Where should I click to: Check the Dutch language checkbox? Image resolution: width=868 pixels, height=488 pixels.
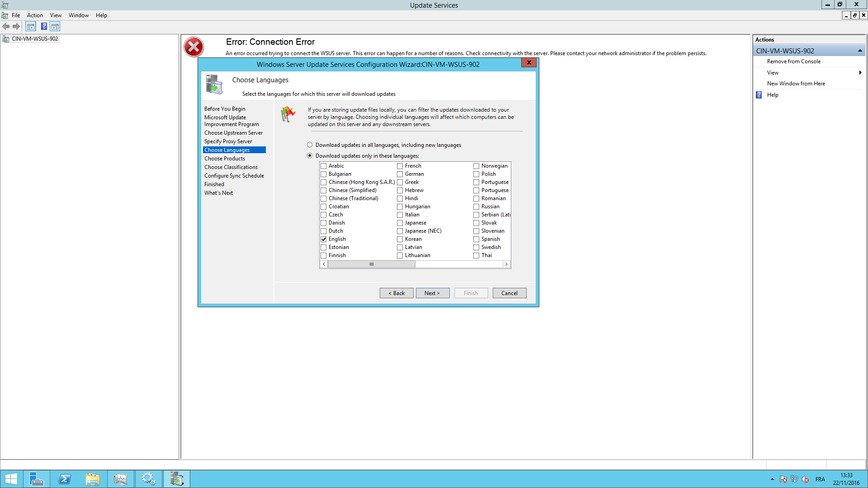point(324,231)
